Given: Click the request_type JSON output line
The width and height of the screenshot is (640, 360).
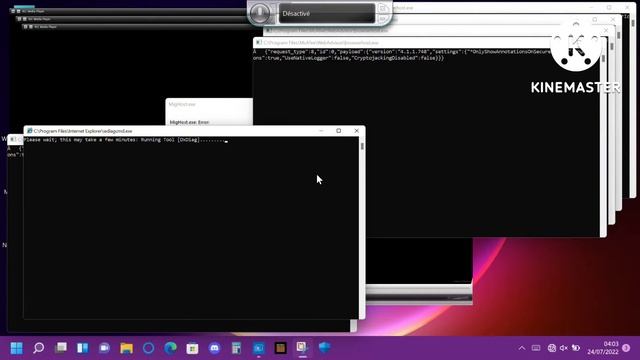Looking at the screenshot, I should (x=402, y=52).
